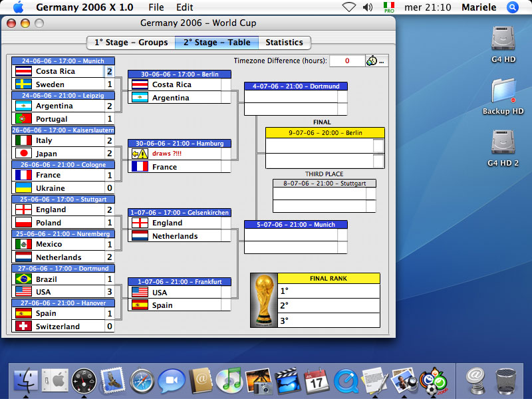Image resolution: width=532 pixels, height=399 pixels.
Task: Click Sweden's score field
Action: click(x=109, y=84)
